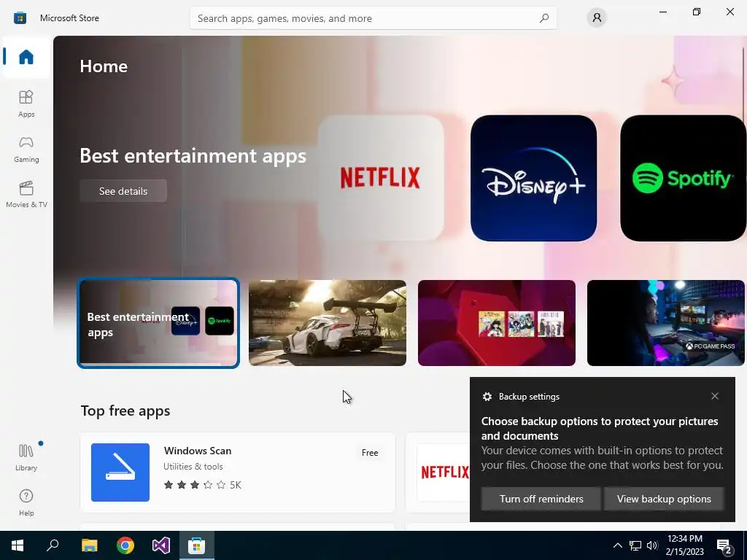Click the Utilities & tools category text

(x=193, y=467)
